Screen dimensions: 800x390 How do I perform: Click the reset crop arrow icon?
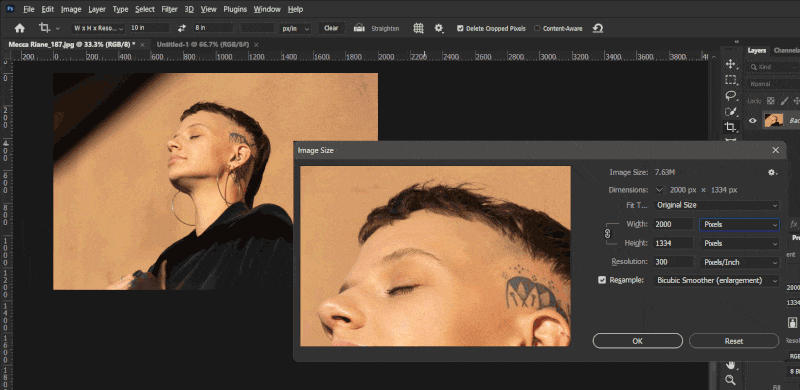click(x=598, y=28)
